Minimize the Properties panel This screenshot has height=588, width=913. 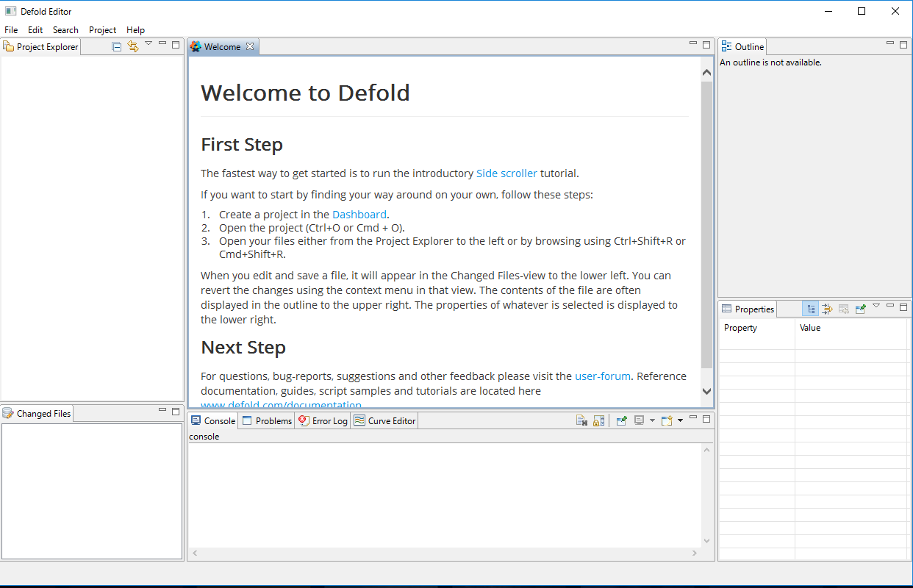tap(890, 305)
